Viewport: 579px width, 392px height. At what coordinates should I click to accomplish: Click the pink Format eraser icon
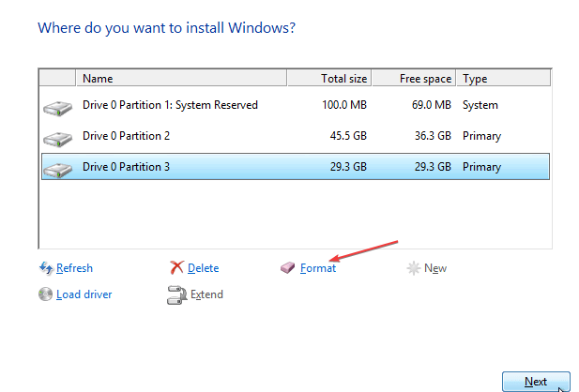[x=288, y=268]
